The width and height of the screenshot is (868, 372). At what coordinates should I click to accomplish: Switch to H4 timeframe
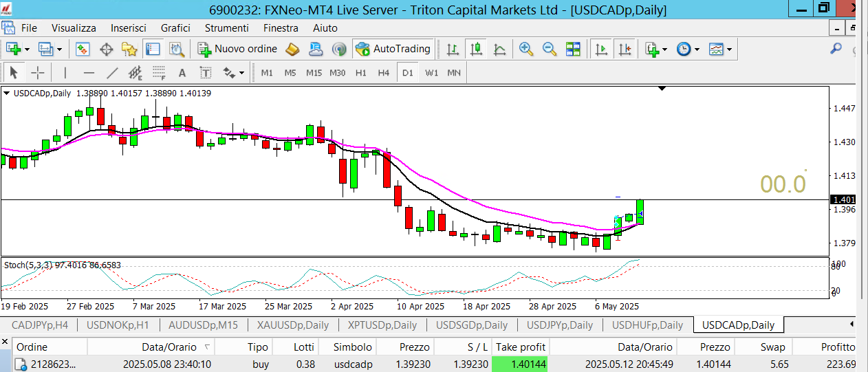[384, 72]
